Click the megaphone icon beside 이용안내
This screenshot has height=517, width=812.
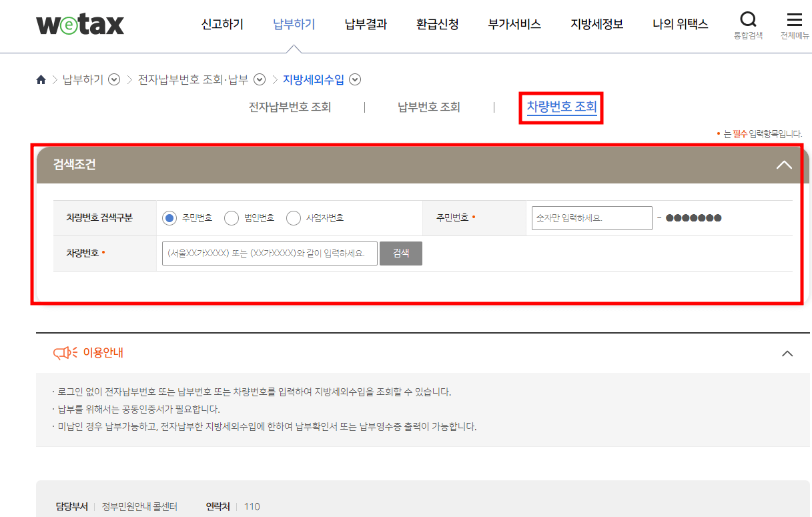click(63, 353)
